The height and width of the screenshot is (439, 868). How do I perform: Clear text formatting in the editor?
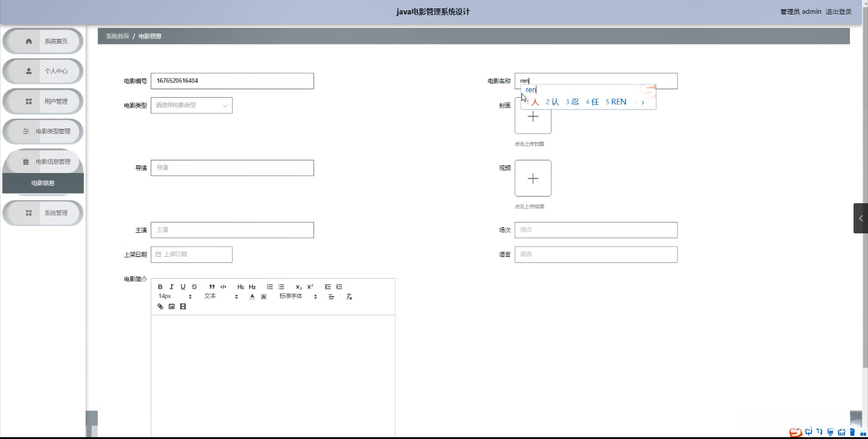349,297
